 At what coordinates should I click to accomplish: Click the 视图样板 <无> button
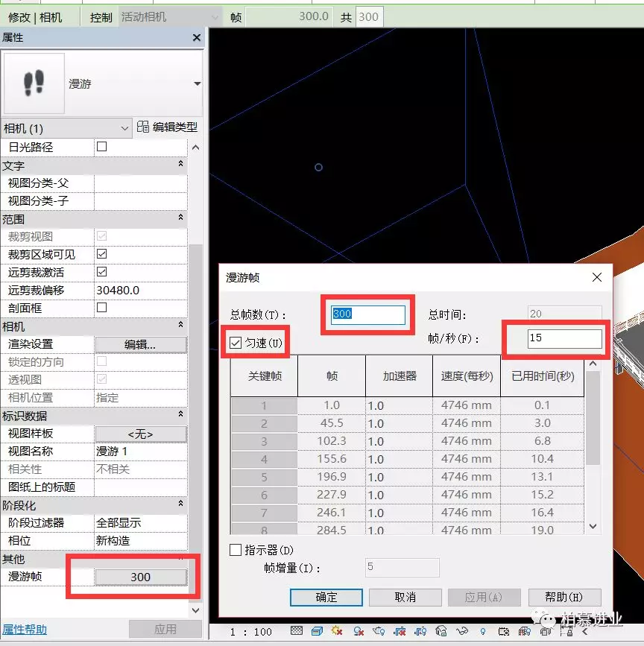point(140,434)
